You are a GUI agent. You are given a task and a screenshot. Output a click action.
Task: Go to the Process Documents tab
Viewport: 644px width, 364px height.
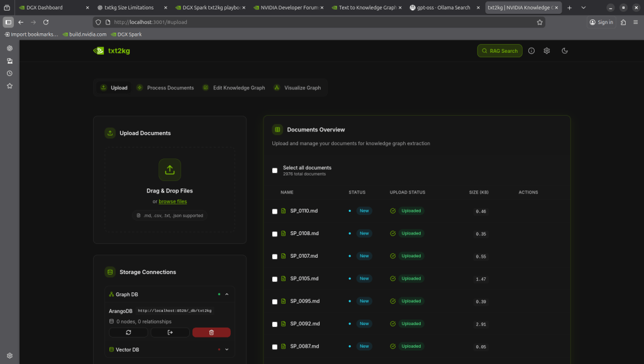(x=165, y=88)
